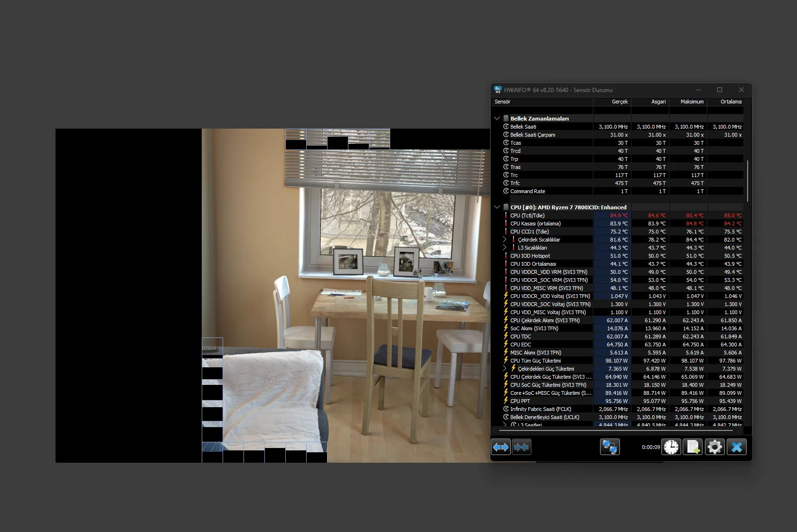Viewport: 797px width, 532px height.
Task: Click the 84.9 °C current CPU Tctl/Tdie value
Action: click(x=619, y=215)
